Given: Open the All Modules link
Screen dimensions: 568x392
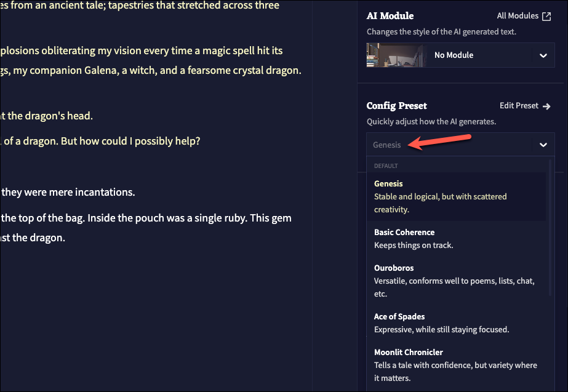Looking at the screenshot, I should pos(518,16).
